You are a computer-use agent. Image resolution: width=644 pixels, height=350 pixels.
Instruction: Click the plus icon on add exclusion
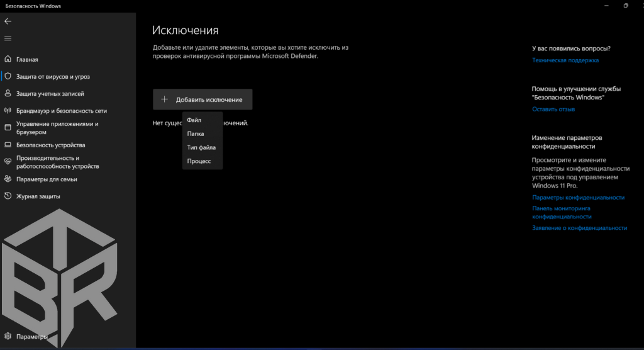pyautogui.click(x=164, y=99)
